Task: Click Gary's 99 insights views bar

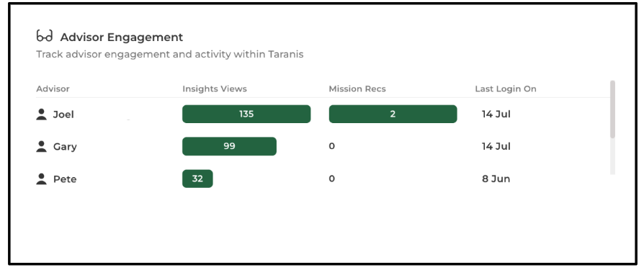Action: click(229, 146)
